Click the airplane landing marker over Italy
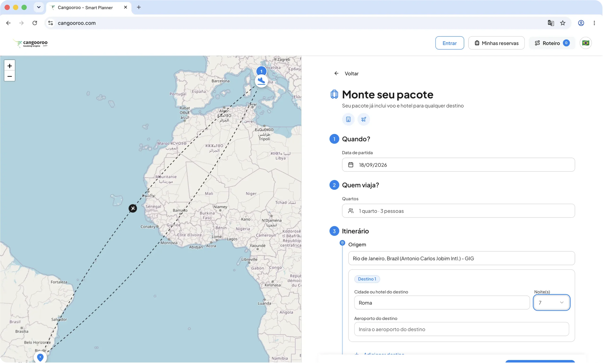The width and height of the screenshot is (603, 364). (x=261, y=81)
